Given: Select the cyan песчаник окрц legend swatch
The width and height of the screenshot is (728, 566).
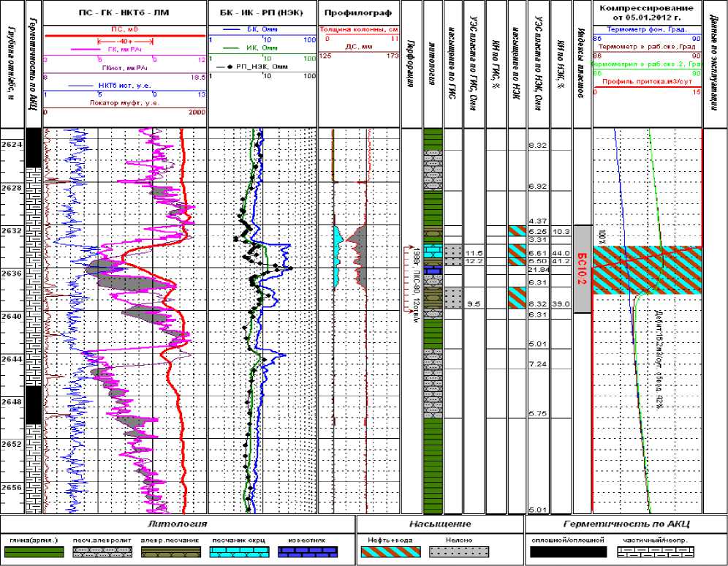Looking at the screenshot, I should pyautogui.click(x=239, y=552).
